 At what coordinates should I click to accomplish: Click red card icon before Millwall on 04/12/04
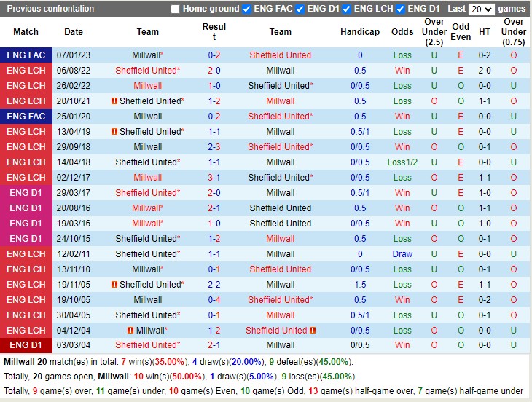130,330
